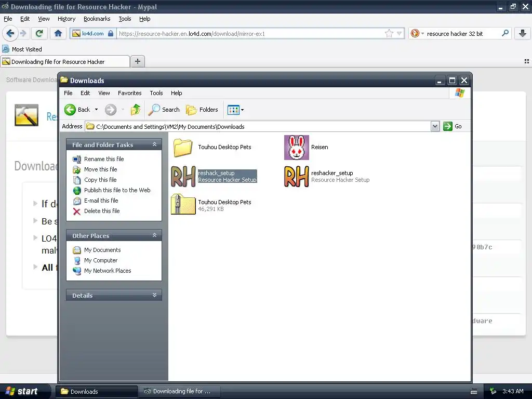Click the Downloads taskbar button
Screen dimensions: 532x399
pos(97,392)
